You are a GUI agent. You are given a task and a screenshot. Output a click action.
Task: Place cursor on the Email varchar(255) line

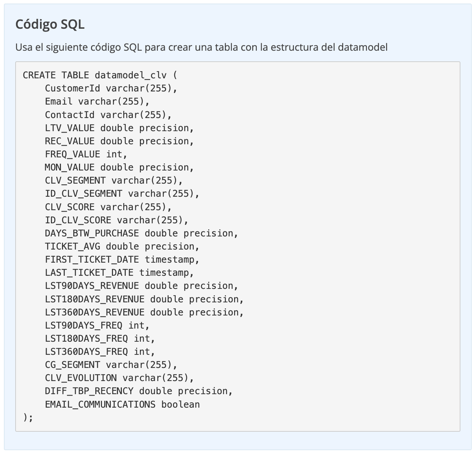(x=97, y=101)
